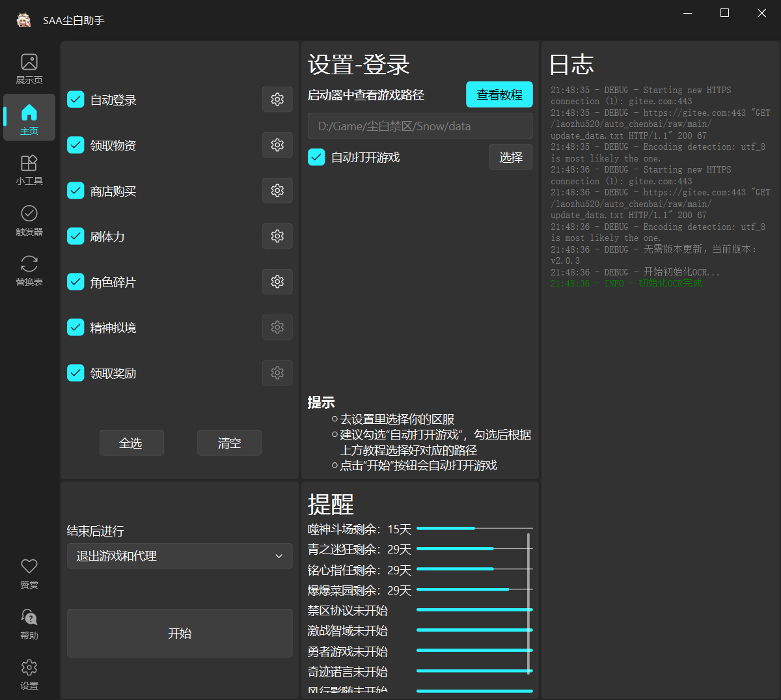
Task: Close the SAA尘白助手 window
Action: tap(761, 13)
